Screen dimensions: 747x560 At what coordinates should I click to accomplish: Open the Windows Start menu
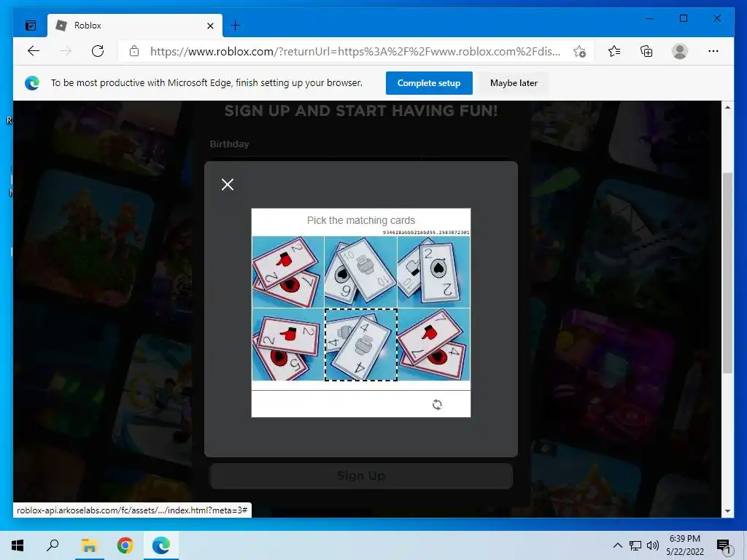coord(18,545)
